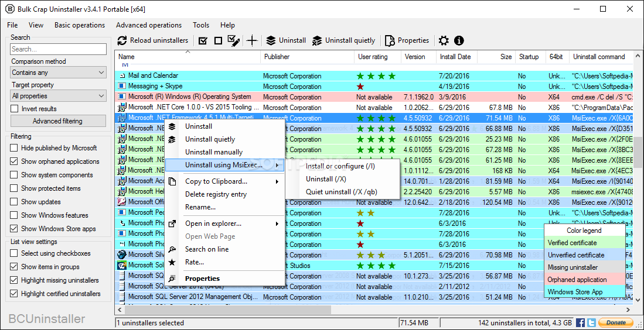Click the Uninstall stacked-layers toolbar icon
The image size is (644, 330).
[271, 40]
